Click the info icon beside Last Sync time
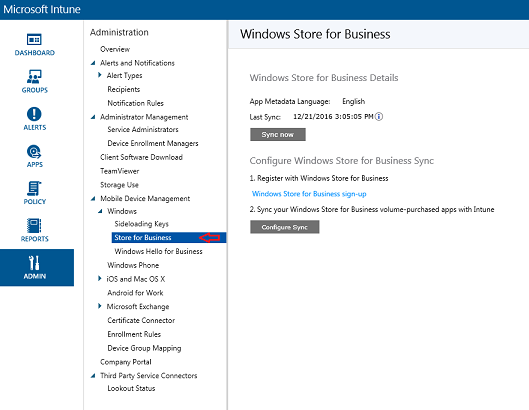This screenshot has width=529, height=410. pyautogui.click(x=379, y=117)
